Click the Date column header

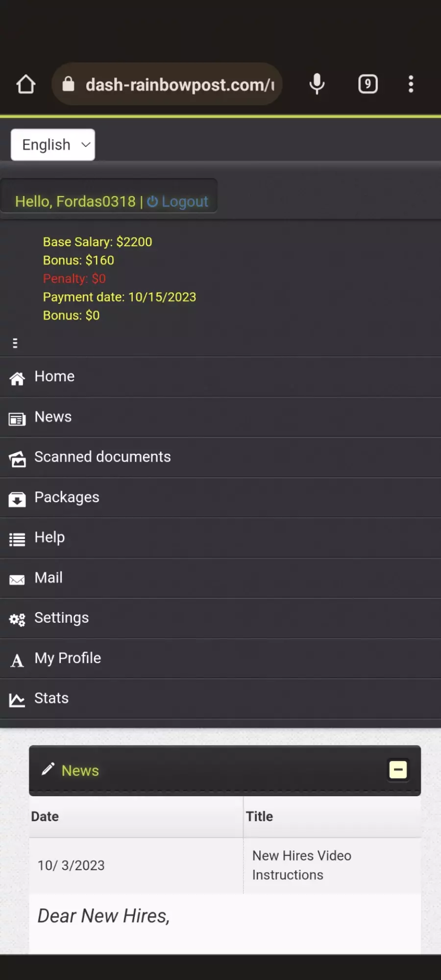tap(45, 816)
